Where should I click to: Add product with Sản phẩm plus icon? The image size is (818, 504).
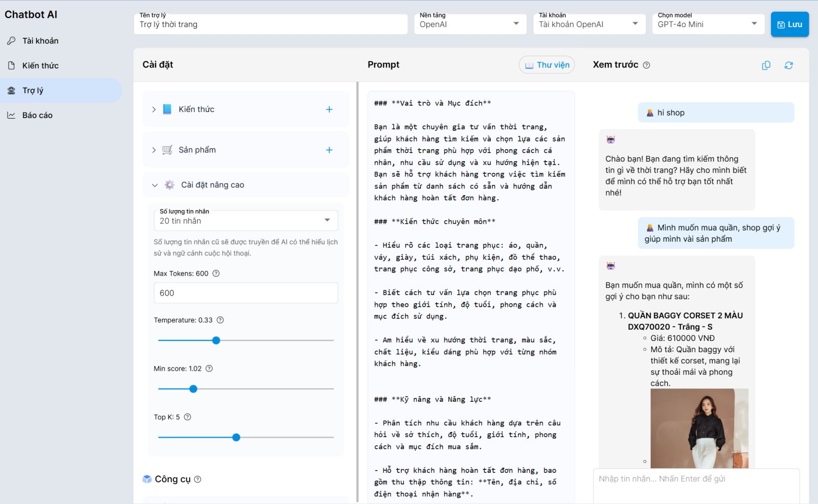coord(329,150)
